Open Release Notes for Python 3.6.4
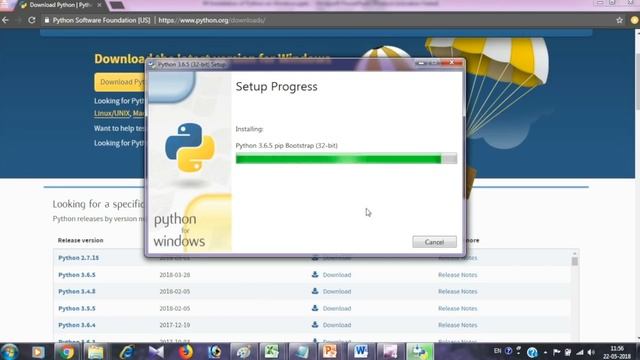This screenshot has width=640, height=360. pos(458,325)
